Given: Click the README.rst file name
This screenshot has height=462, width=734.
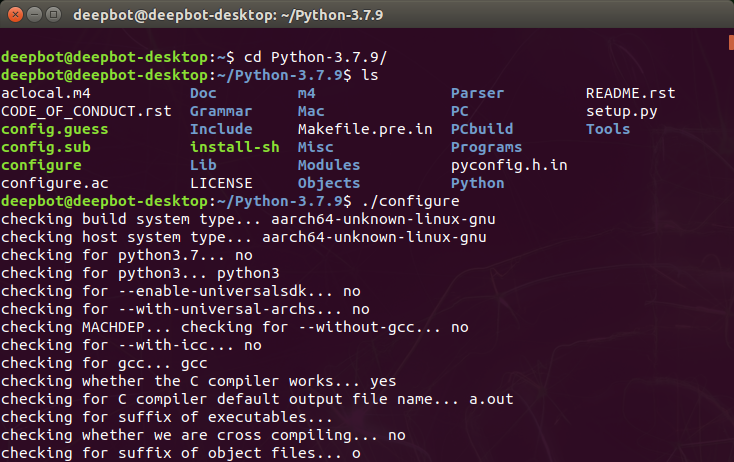Looking at the screenshot, I should point(631,93).
